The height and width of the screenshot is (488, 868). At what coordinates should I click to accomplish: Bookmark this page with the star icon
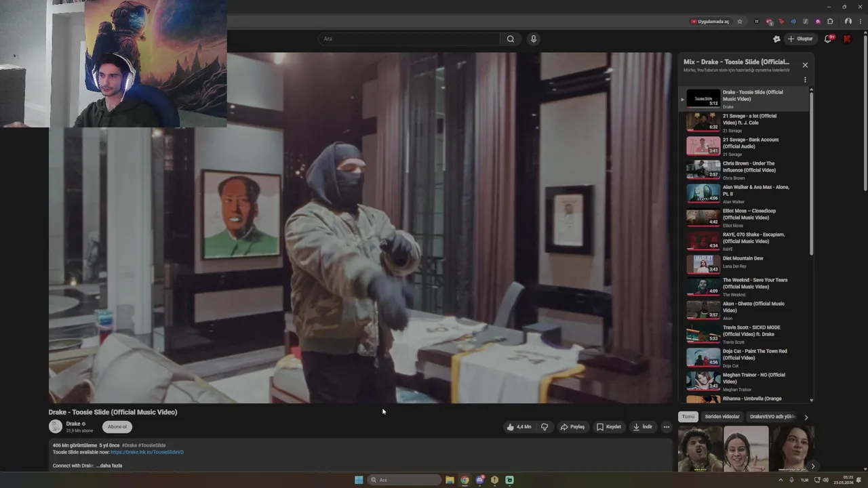coord(740,22)
